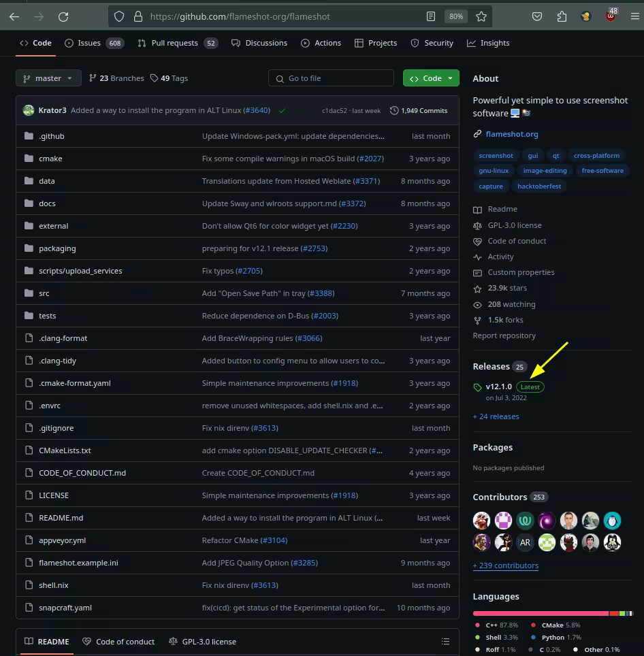Expand the master branch dropdown

click(48, 78)
